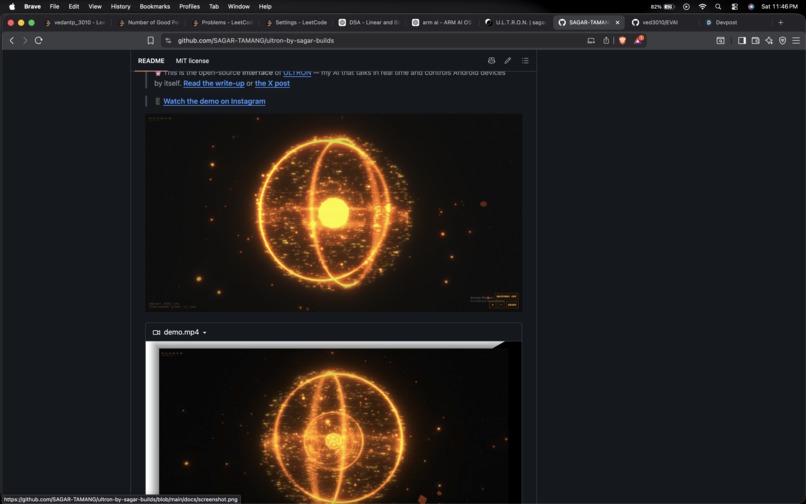Go back to the previous page
Viewport: 806px width, 504px height.
(x=12, y=40)
